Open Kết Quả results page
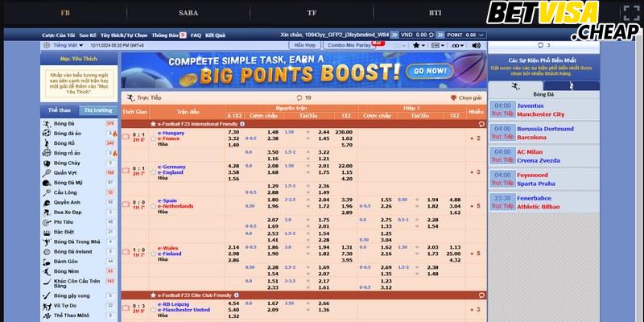 [x=215, y=35]
